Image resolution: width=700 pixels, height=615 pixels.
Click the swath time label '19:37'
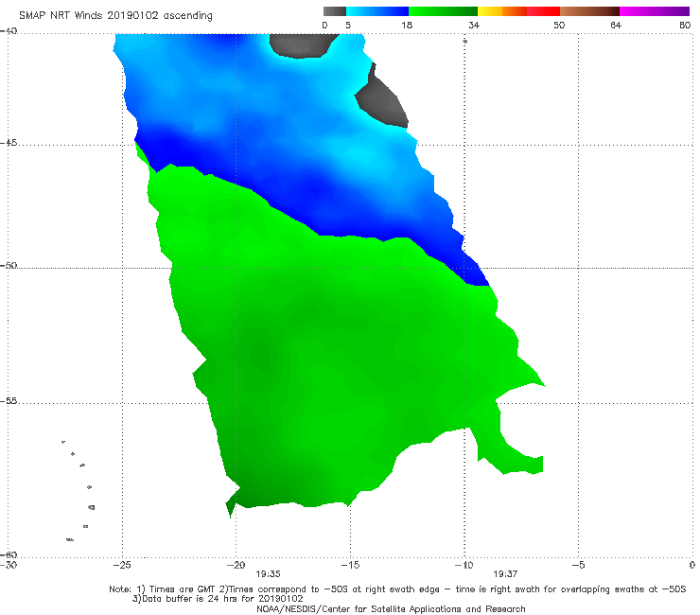point(505,574)
